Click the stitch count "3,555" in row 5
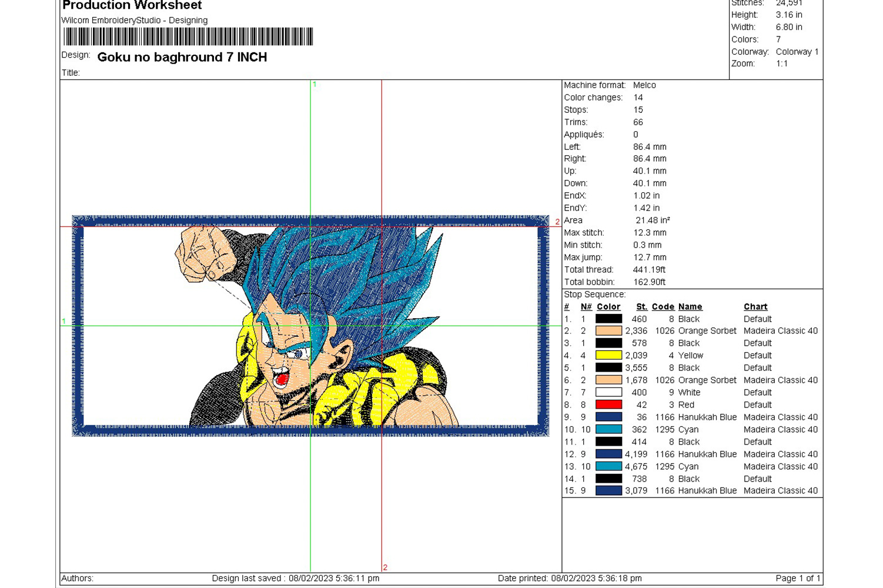883x588 pixels. pyautogui.click(x=636, y=368)
